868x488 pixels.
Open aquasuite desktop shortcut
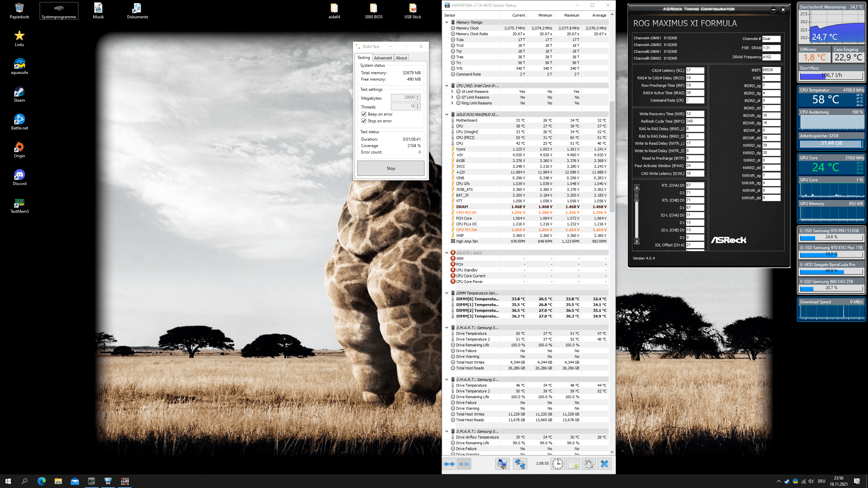coord(19,66)
